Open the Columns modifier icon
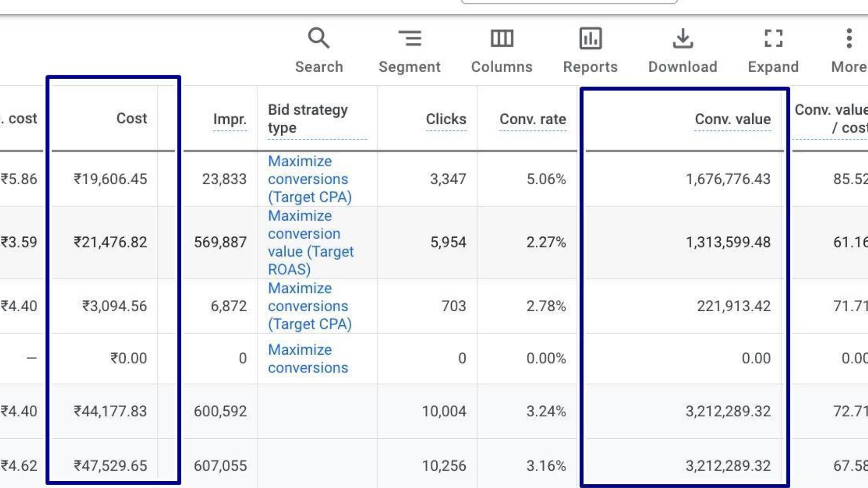The height and width of the screenshot is (488, 868). point(502,38)
